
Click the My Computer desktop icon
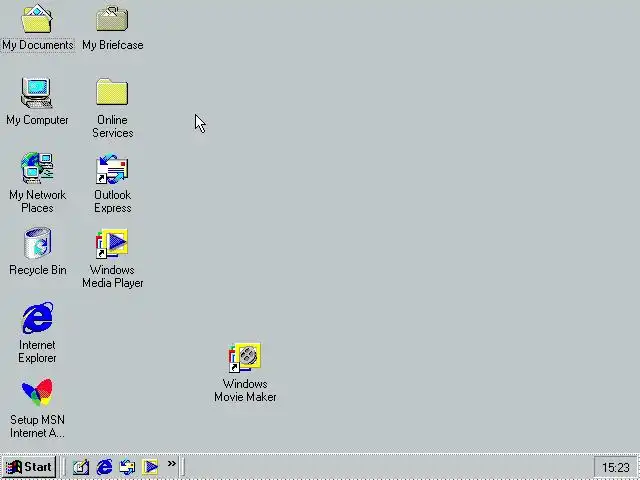37,93
